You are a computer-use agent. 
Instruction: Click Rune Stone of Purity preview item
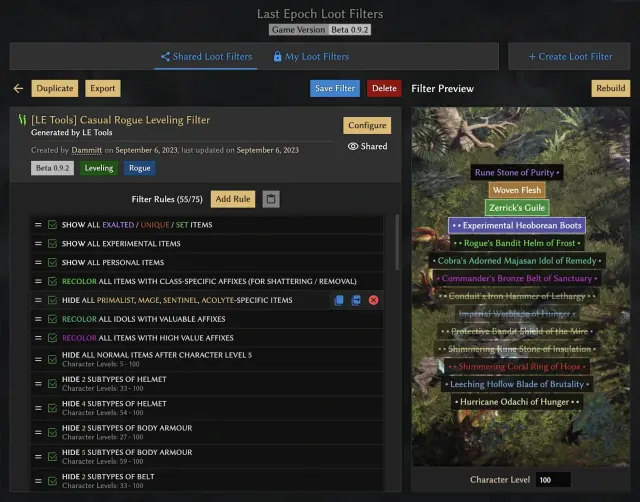(517, 172)
